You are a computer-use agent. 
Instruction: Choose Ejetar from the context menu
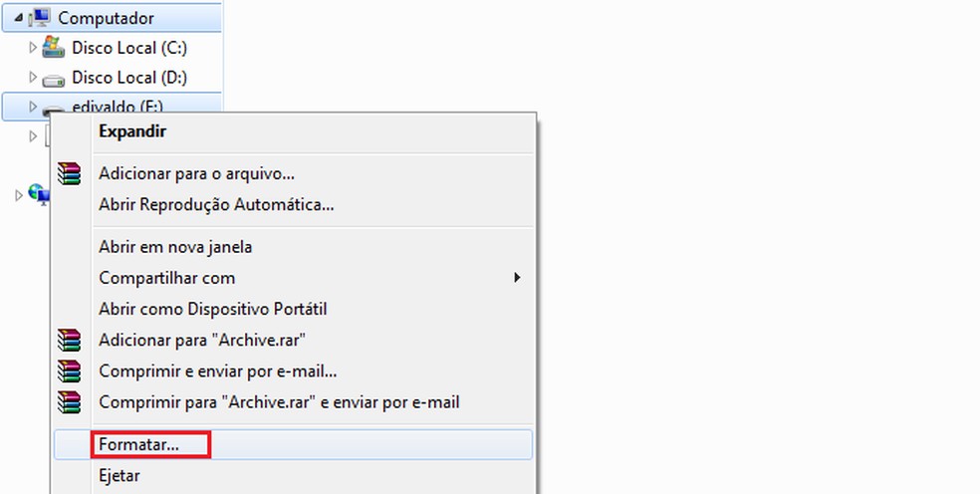click(x=293, y=476)
